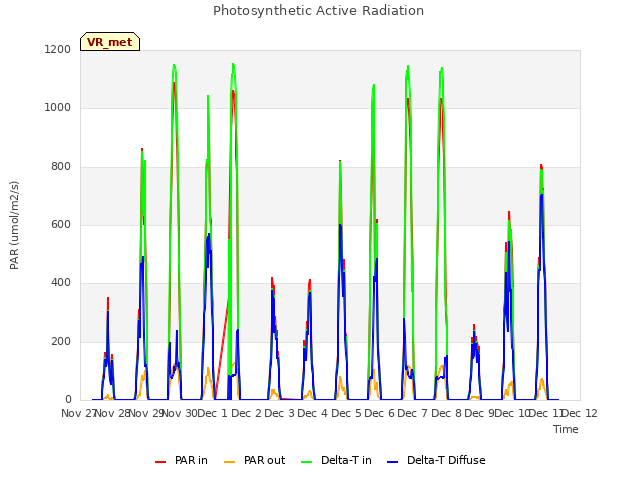Screen dimensions: 640x480
Task: Click the 0 y-axis tick label
Action: [x=68, y=400]
